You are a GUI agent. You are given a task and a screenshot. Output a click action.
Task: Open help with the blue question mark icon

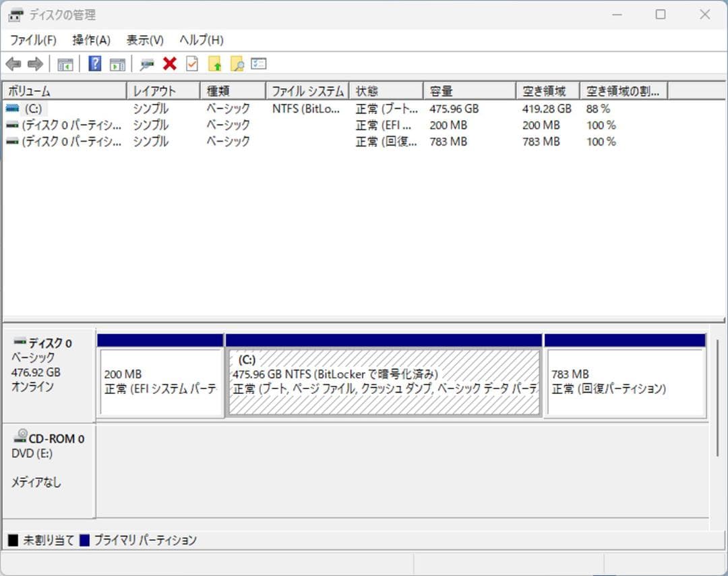click(95, 63)
